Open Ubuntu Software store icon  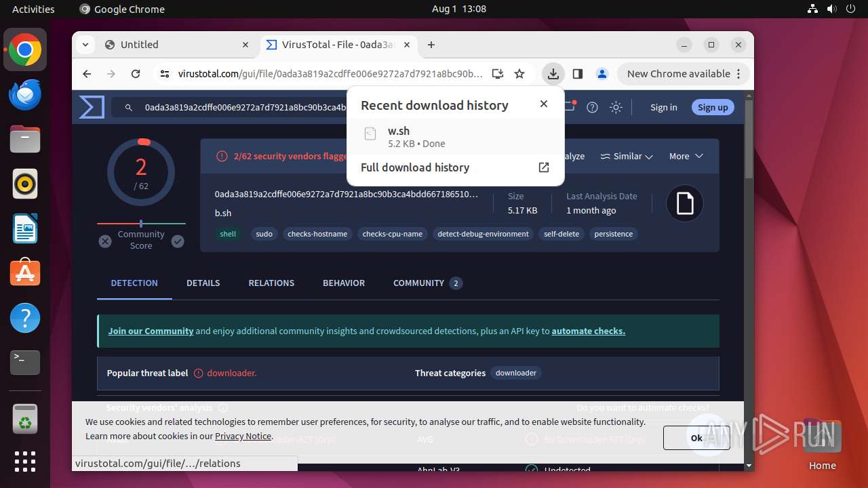[25, 273]
